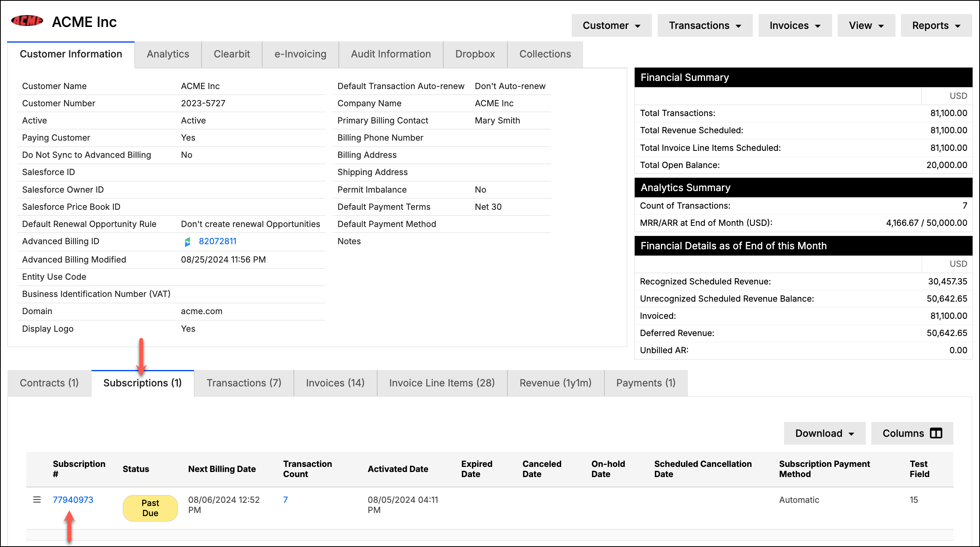Click the Net 30 payment terms value
Viewport: 980px width, 547px height.
488,207
